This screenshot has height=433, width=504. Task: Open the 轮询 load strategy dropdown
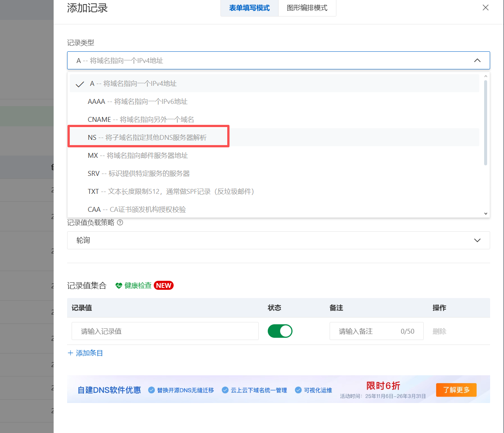click(278, 240)
